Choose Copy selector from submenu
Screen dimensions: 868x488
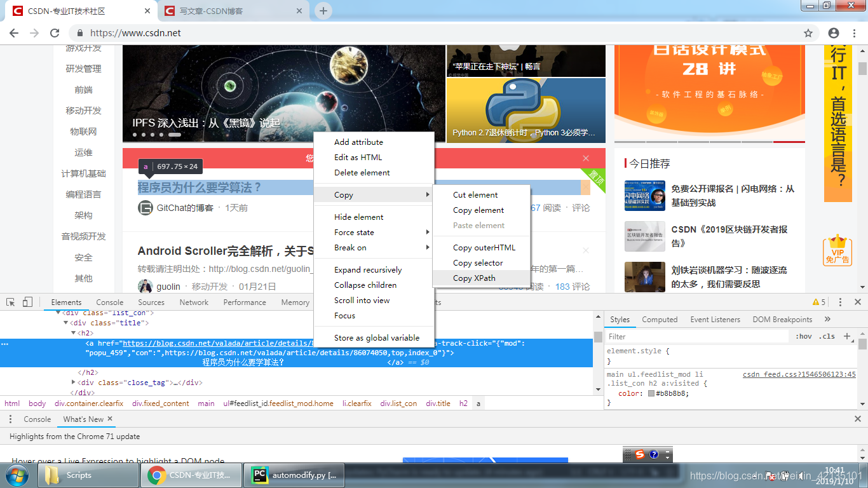481,262
